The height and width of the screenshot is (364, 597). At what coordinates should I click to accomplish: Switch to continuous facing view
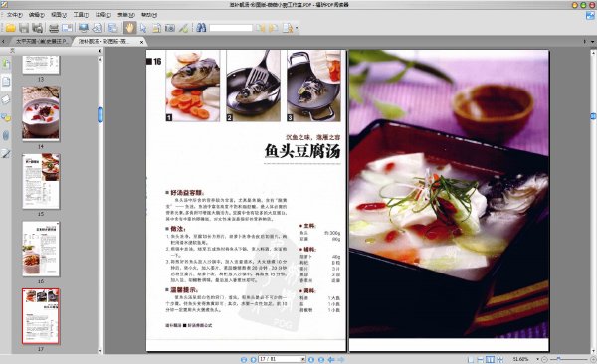[x=499, y=359]
